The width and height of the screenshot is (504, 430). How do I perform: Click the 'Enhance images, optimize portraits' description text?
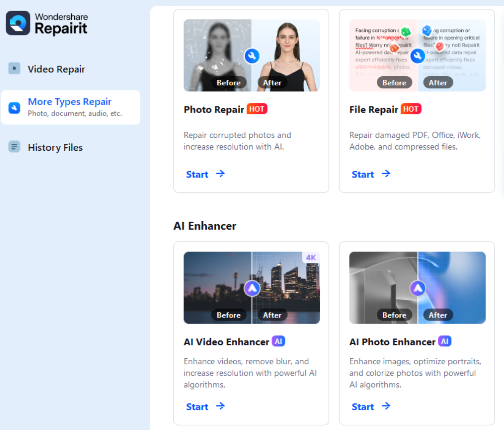click(415, 373)
